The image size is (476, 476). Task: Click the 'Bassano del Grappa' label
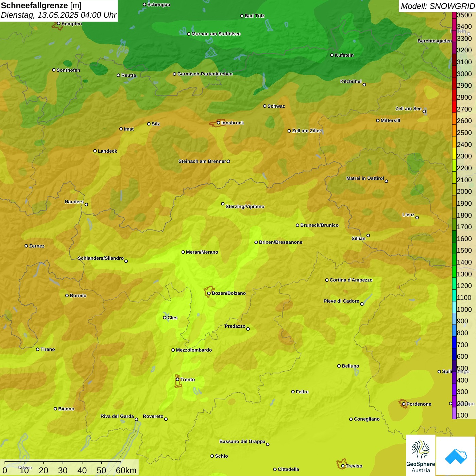tap(242, 441)
